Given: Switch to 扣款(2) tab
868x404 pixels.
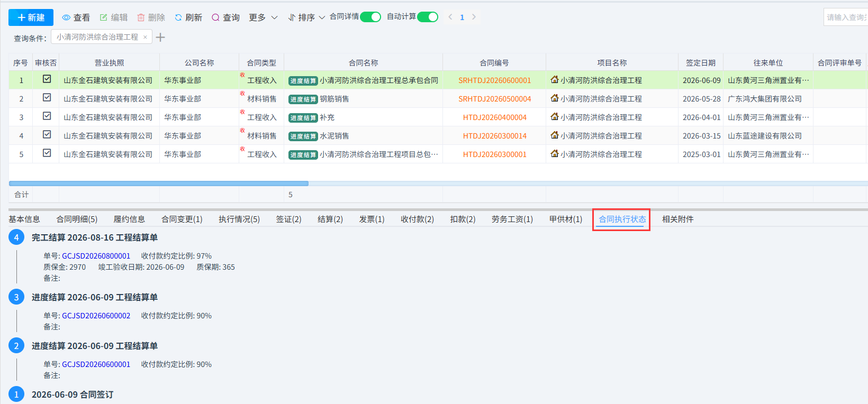Looking at the screenshot, I should [463, 219].
